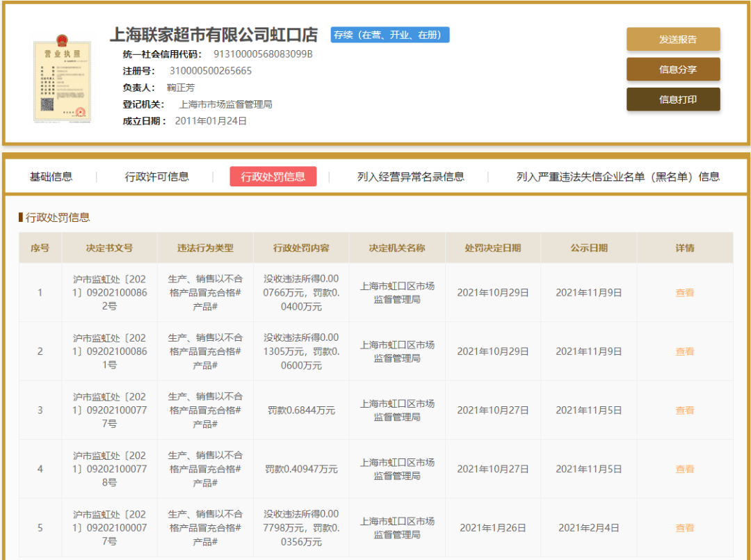Click row 1 decision date 2021年10月29日
751x560 pixels.
point(493,293)
